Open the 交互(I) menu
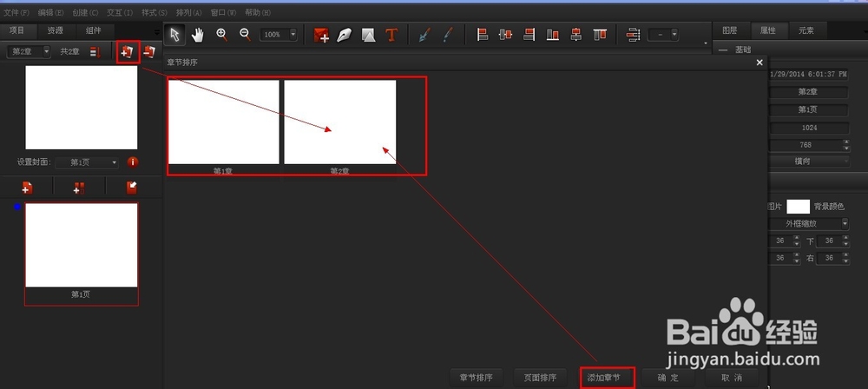This screenshot has width=868, height=389. click(120, 12)
